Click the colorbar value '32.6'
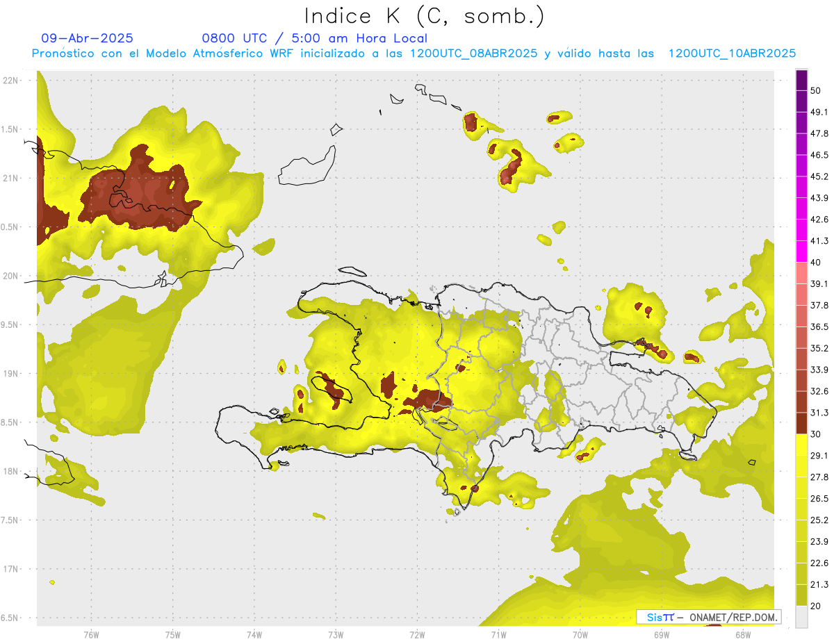This screenshot has width=834, height=644. pos(819,391)
